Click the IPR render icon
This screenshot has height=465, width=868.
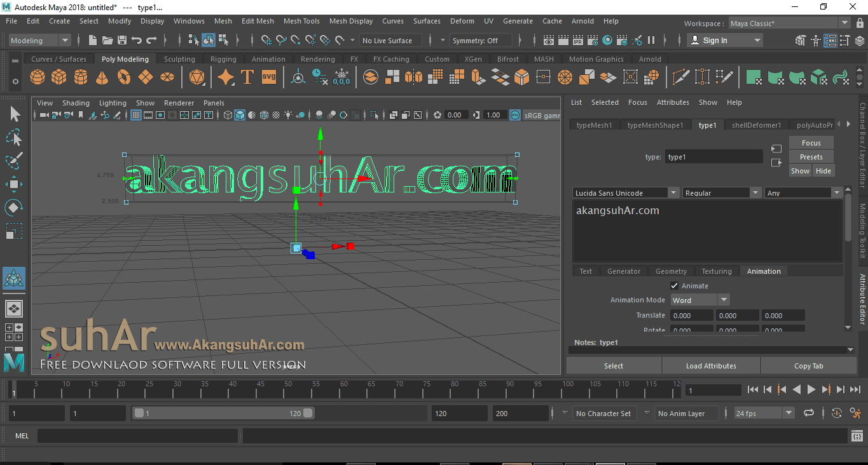pos(578,41)
